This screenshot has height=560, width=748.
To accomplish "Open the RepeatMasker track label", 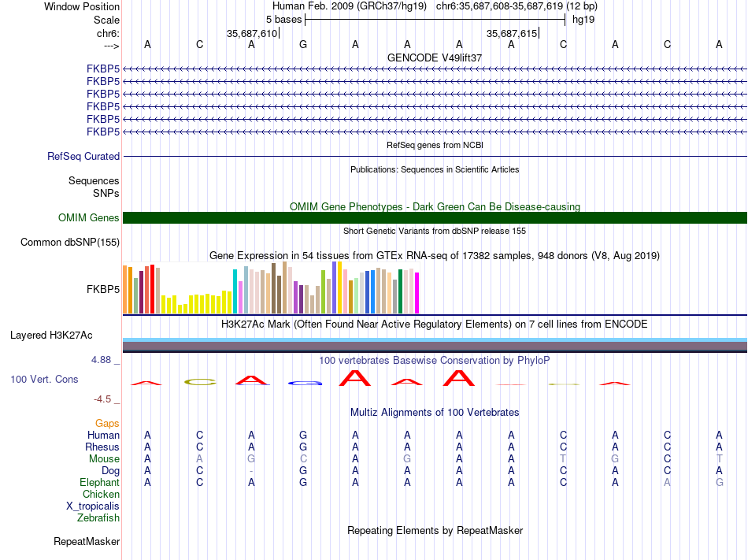I will pyautogui.click(x=87, y=542).
